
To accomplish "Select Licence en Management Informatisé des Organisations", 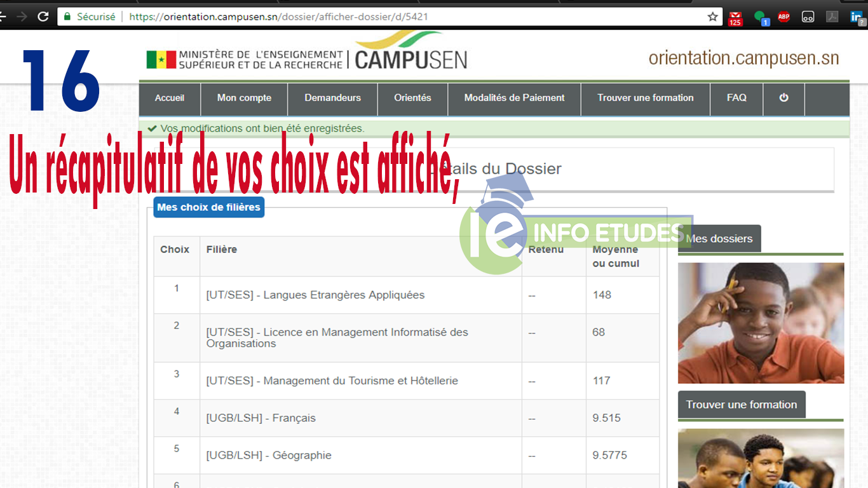I will 407,338.
